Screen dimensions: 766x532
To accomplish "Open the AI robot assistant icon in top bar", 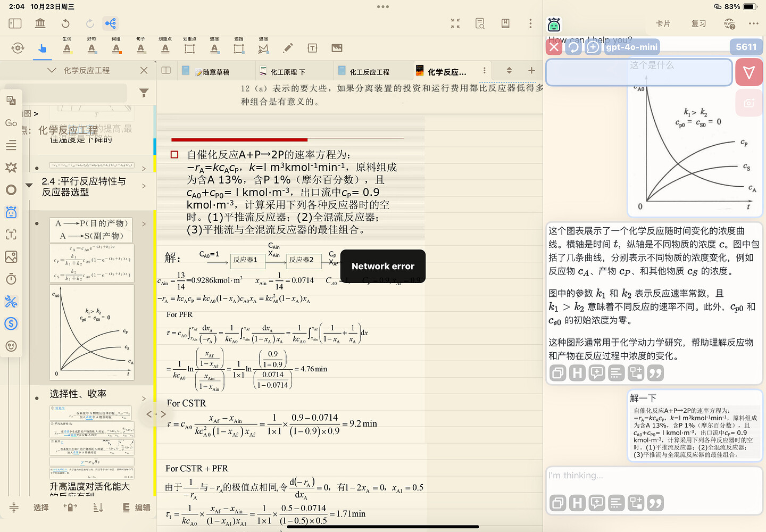I will point(554,24).
